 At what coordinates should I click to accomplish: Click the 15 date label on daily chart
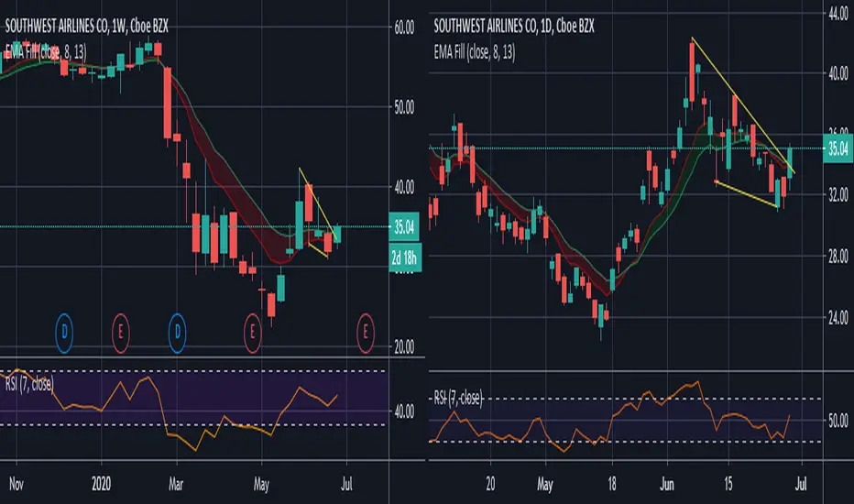728,484
